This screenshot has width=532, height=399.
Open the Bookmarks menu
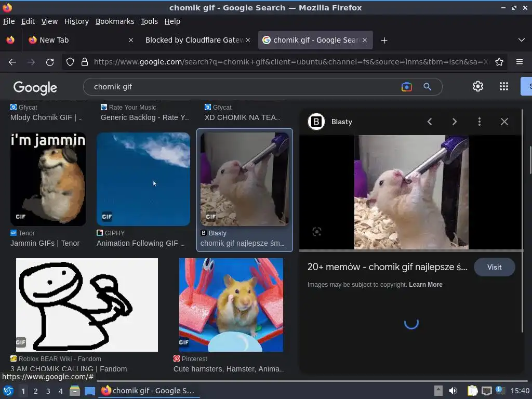coord(115,21)
